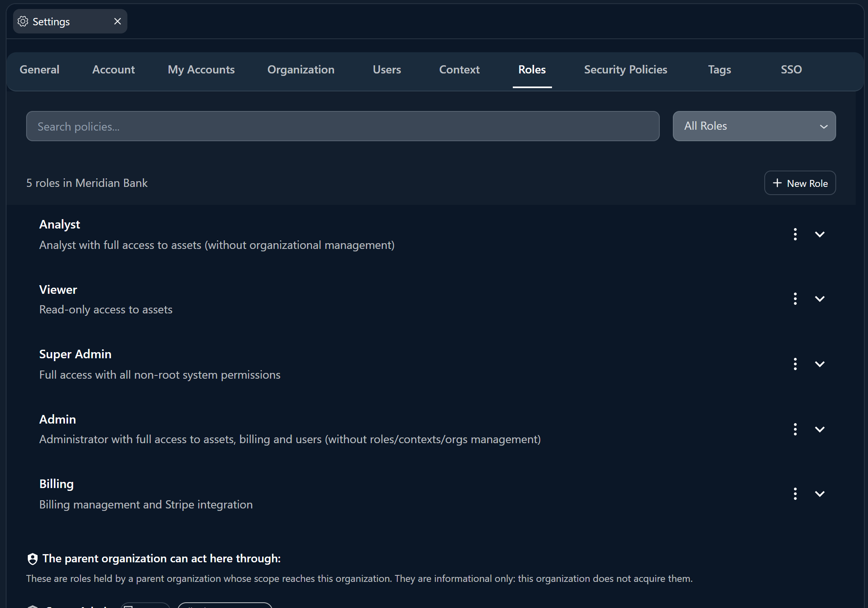Screen dimensions: 868x608
Task: Open the Super Admin options menu
Action: [795, 364]
